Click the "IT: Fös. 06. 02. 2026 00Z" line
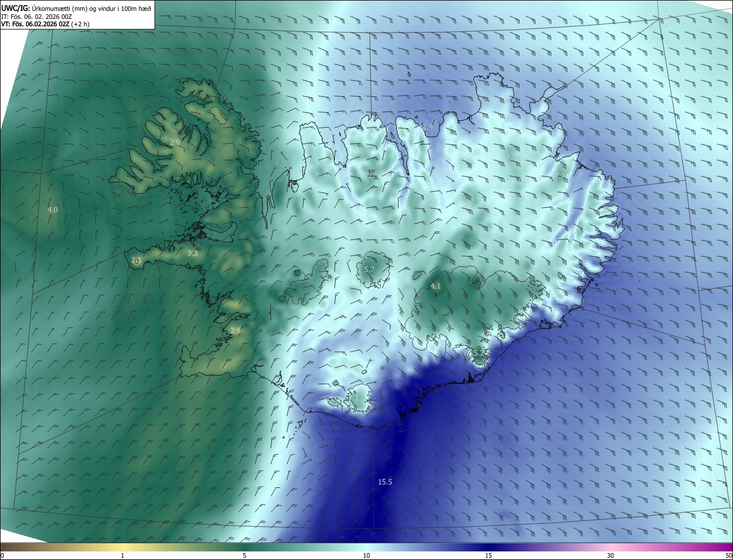 [x=37, y=16]
